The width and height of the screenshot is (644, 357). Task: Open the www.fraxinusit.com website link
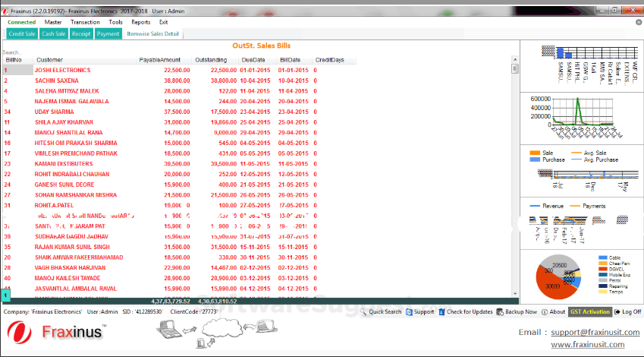click(x=588, y=344)
